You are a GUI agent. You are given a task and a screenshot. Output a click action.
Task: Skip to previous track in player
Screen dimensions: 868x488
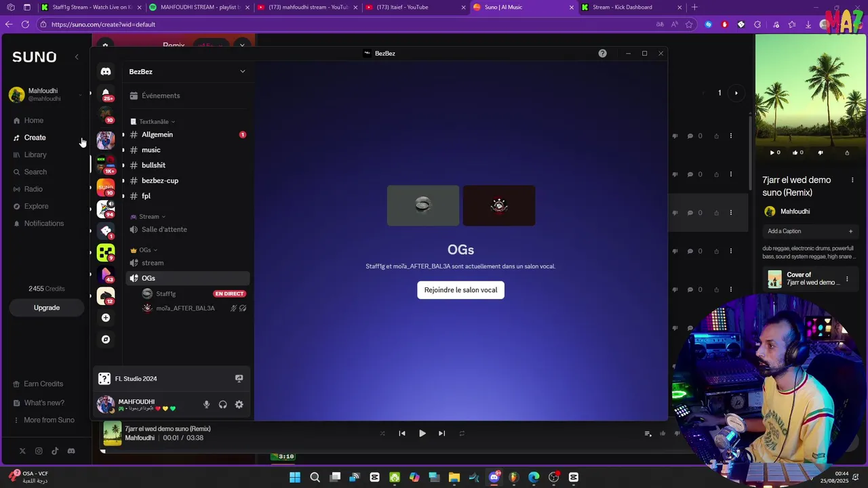(401, 433)
